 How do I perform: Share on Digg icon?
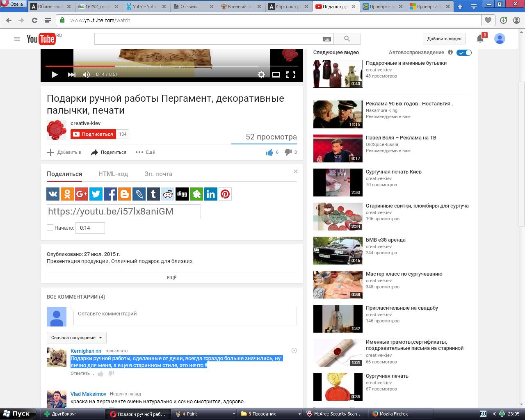point(182,194)
